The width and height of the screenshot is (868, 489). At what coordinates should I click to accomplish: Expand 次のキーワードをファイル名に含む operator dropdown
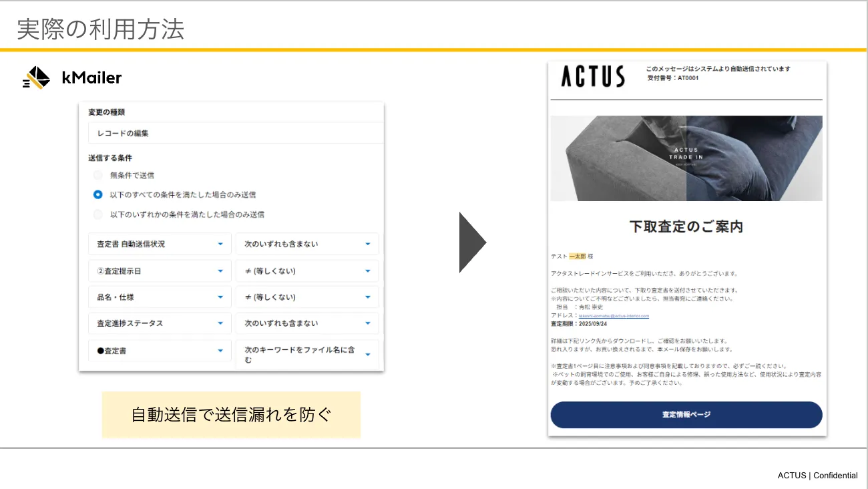(x=307, y=355)
